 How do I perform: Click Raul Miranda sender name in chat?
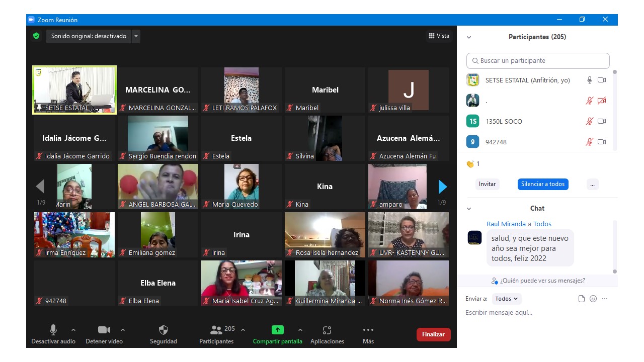click(506, 224)
